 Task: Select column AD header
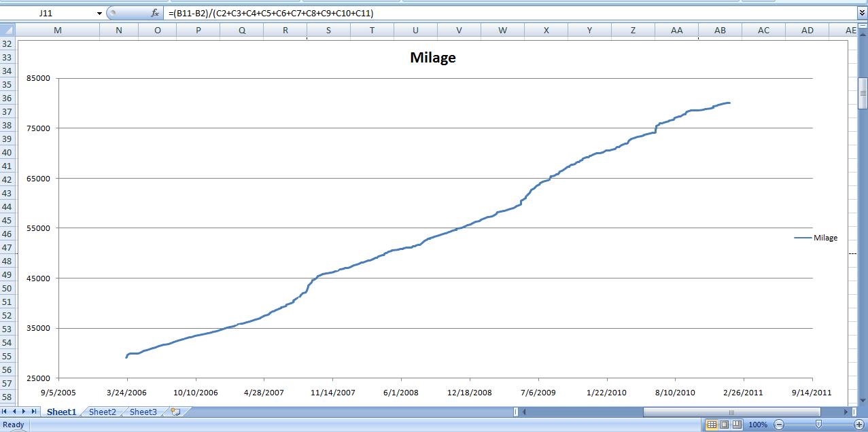pyautogui.click(x=808, y=30)
